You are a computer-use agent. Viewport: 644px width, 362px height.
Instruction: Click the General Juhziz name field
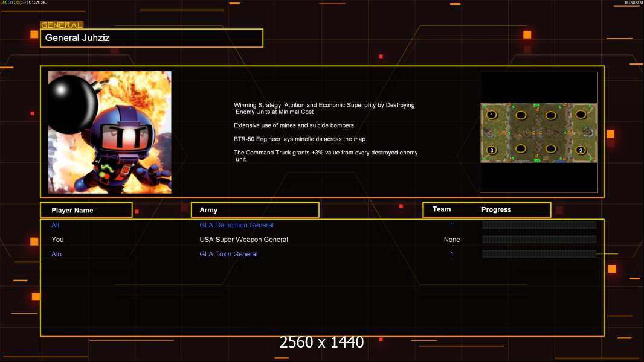152,38
